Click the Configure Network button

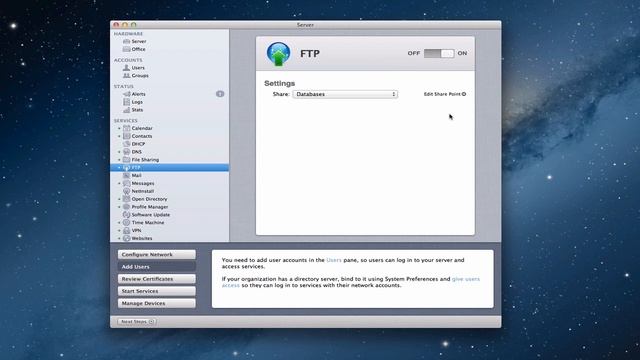pos(157,255)
